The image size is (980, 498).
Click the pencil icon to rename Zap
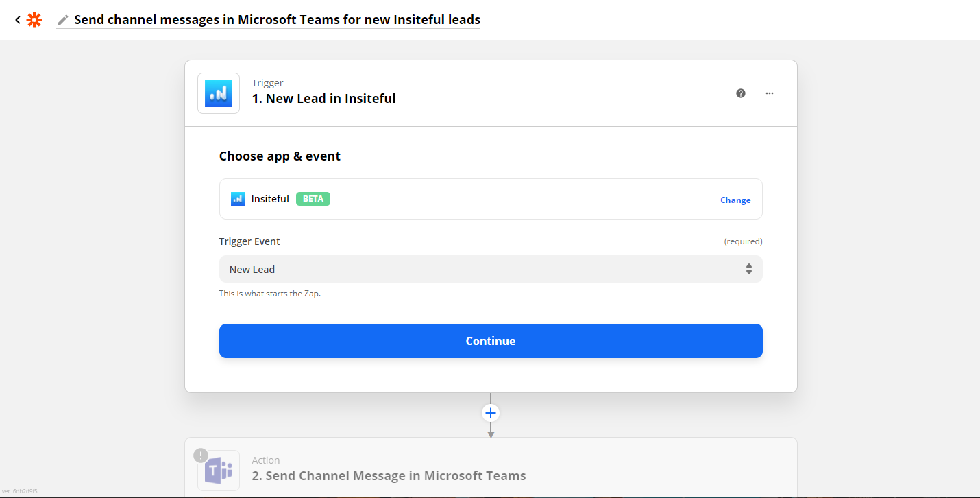click(x=63, y=20)
